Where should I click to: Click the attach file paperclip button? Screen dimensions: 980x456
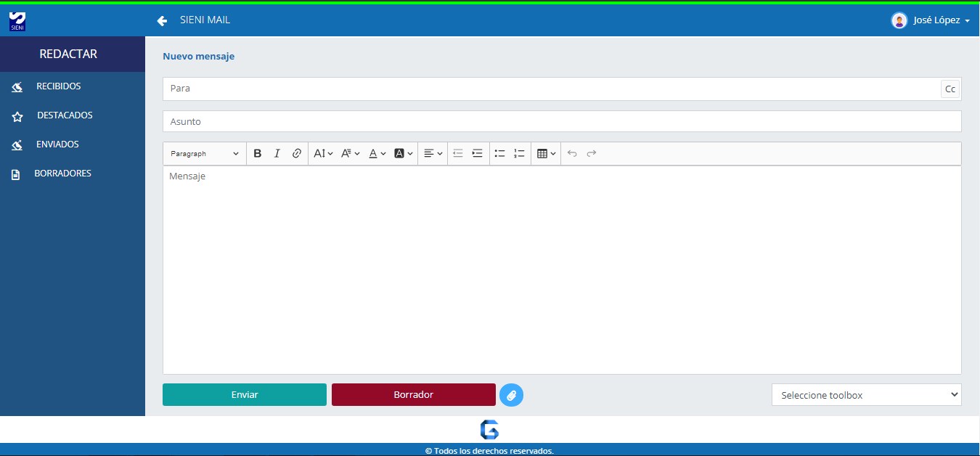511,395
